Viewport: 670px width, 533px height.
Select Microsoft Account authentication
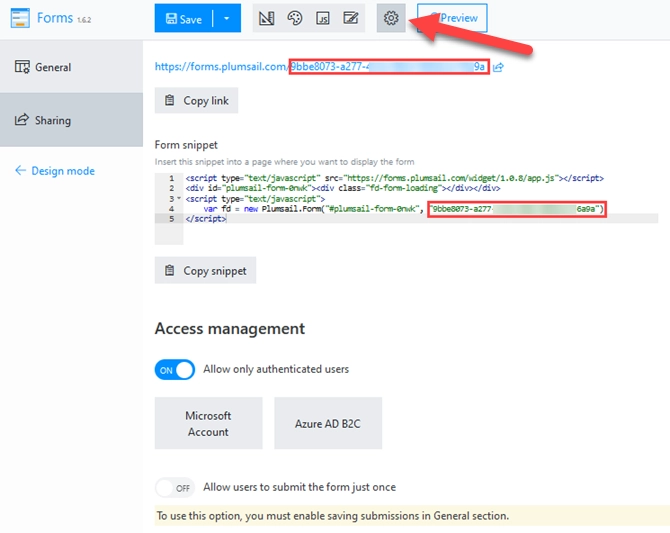209,423
